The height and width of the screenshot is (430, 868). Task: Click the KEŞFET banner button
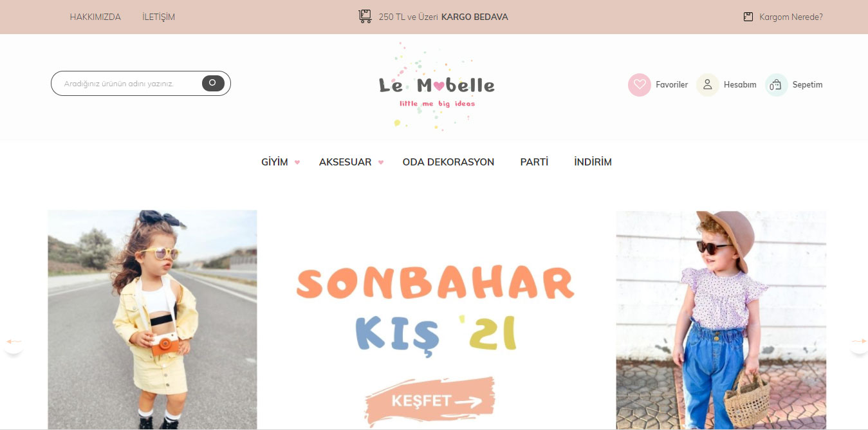click(x=430, y=401)
